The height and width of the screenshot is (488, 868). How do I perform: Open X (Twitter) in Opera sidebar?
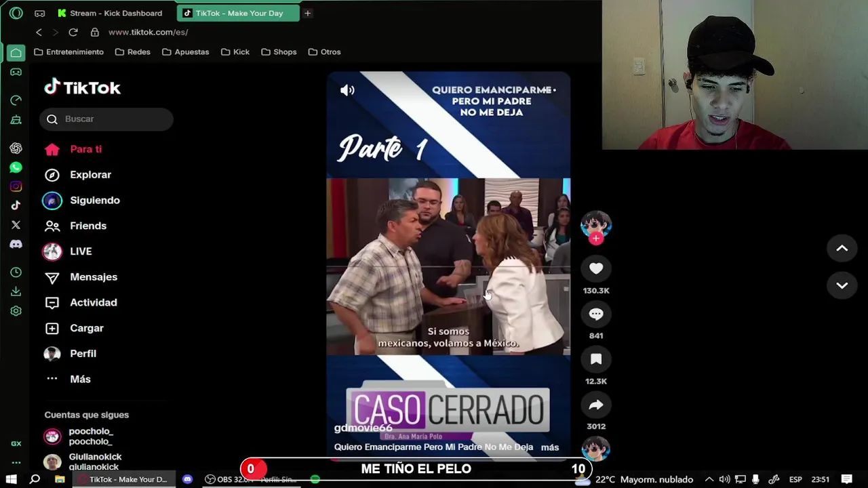[x=16, y=225]
